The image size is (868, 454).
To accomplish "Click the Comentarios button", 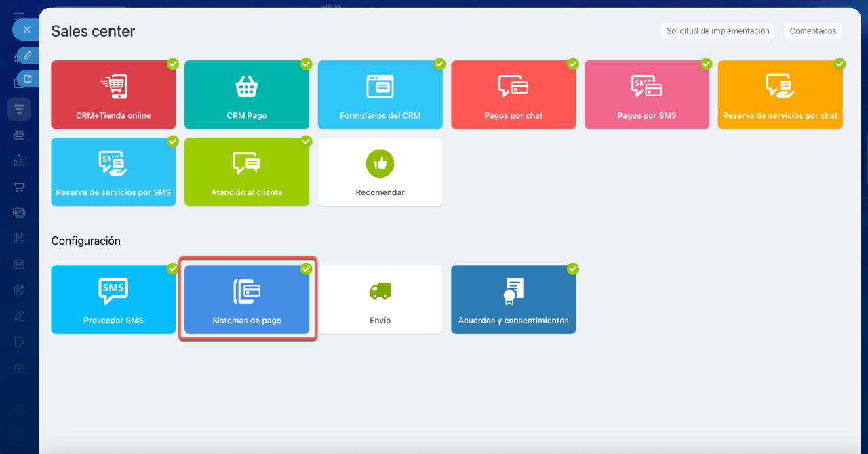I will 813,30.
